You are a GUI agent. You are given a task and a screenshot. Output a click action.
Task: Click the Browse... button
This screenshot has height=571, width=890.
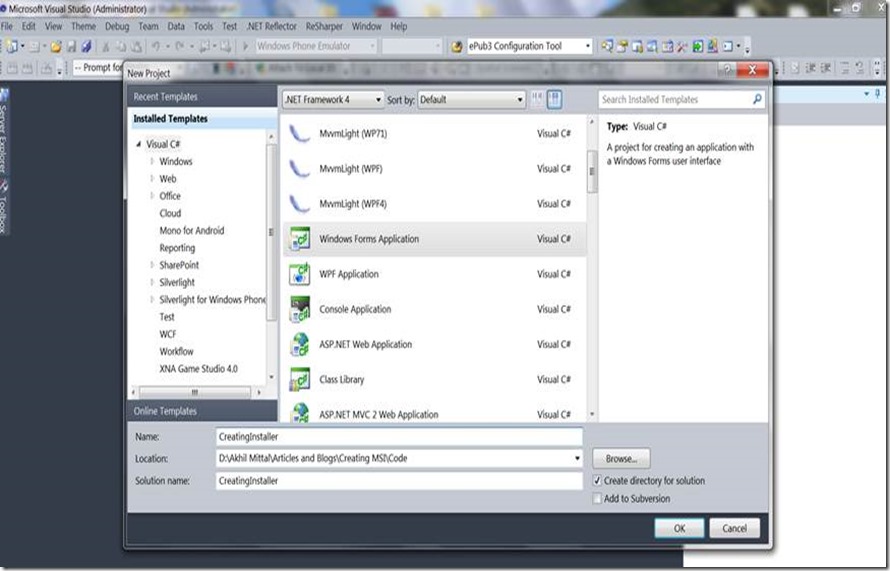621,459
